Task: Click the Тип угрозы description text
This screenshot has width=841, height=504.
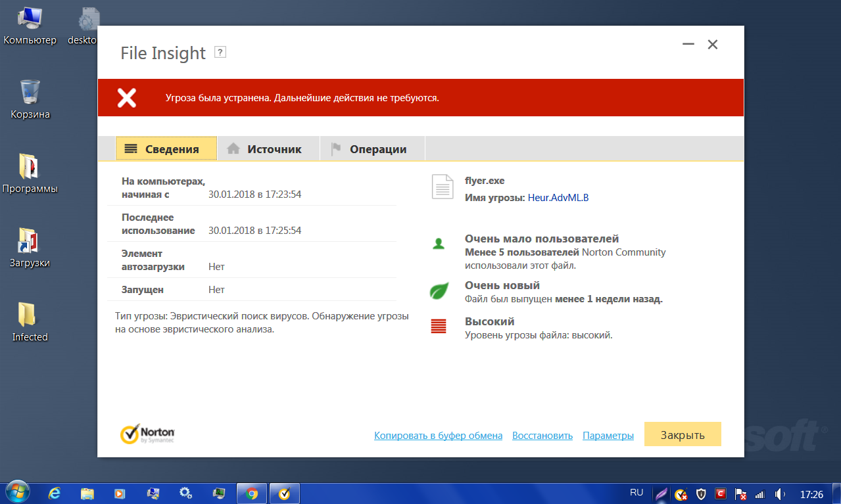Action: click(262, 323)
